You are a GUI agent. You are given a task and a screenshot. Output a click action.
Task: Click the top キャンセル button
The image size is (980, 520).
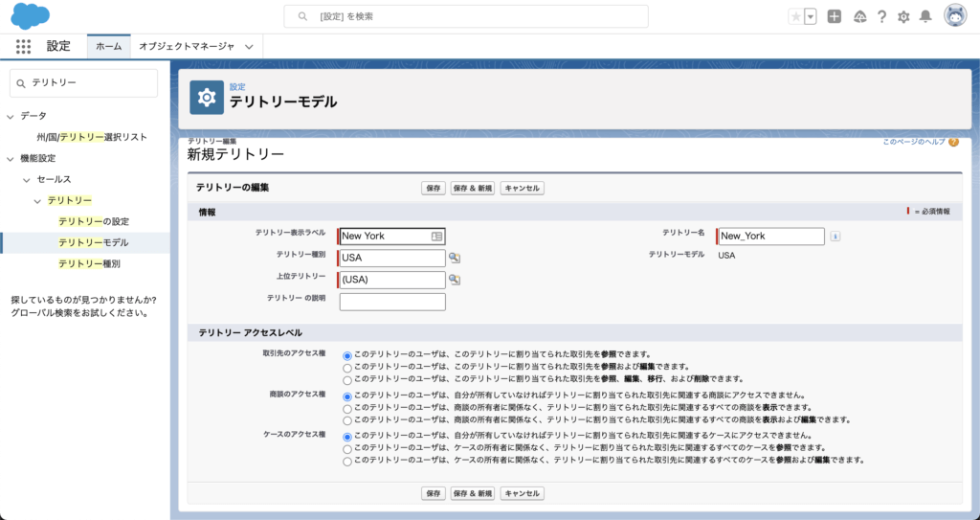522,189
